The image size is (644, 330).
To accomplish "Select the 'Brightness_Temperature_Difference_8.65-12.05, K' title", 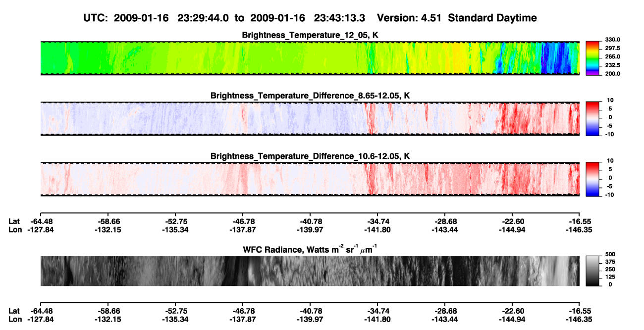I will point(310,95).
